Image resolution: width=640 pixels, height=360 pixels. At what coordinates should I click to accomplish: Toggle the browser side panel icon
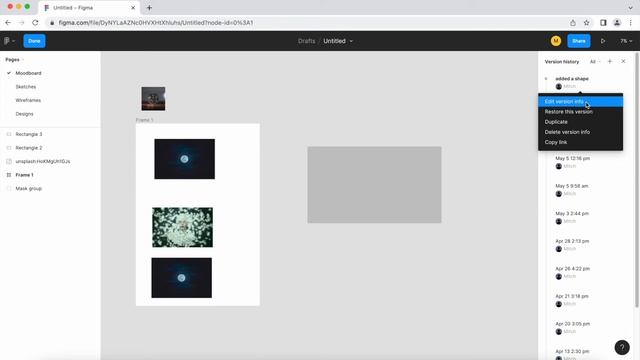coord(603,23)
